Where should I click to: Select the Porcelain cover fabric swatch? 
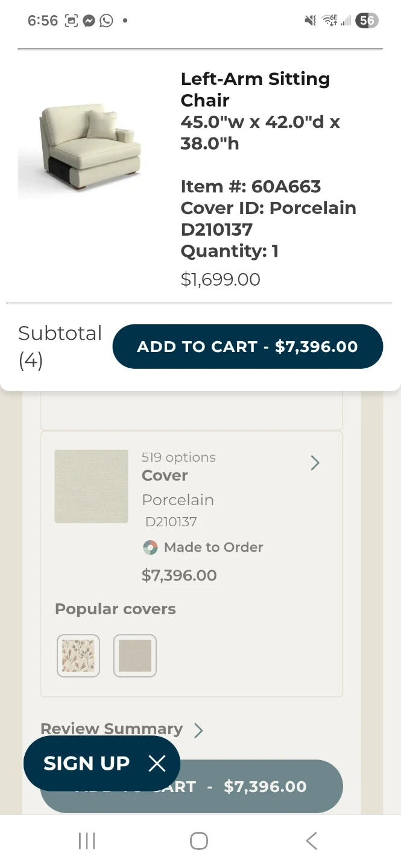click(91, 486)
